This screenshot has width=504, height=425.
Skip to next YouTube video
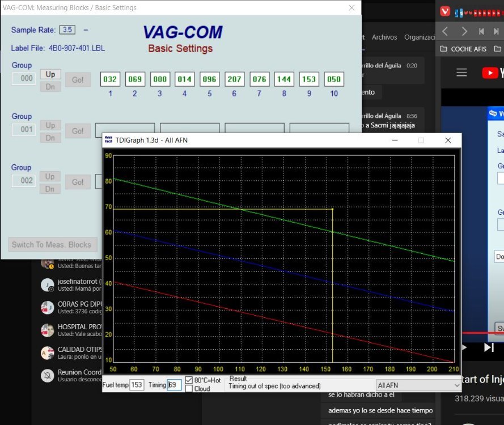489,347
